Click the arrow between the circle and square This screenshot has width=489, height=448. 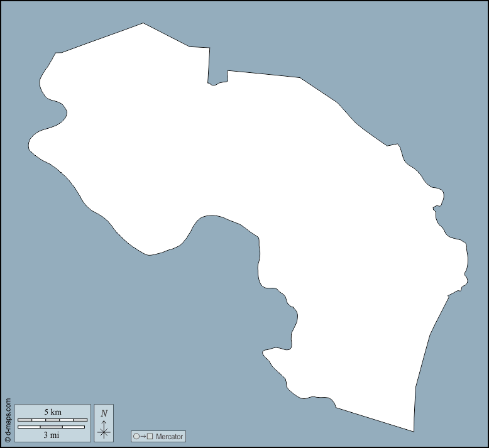click(143, 436)
